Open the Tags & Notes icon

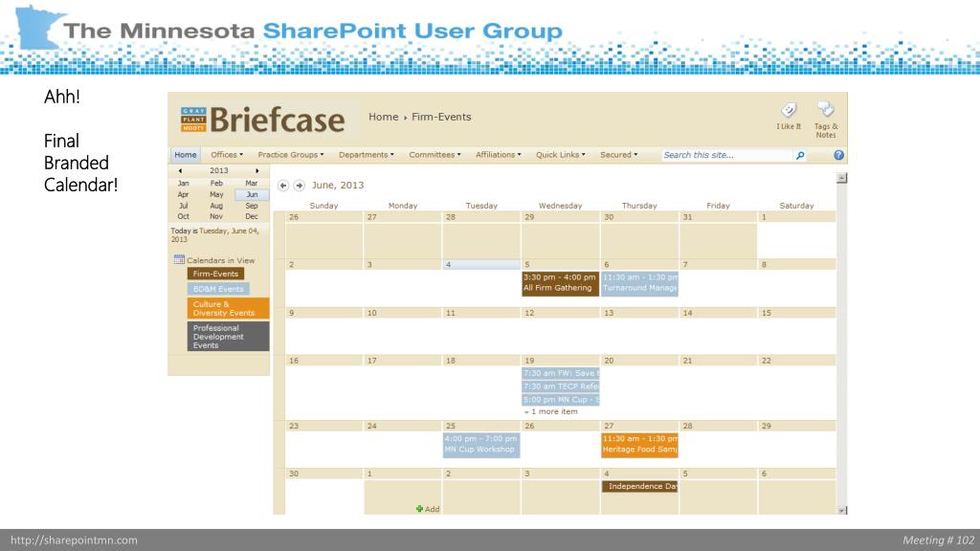[826, 109]
